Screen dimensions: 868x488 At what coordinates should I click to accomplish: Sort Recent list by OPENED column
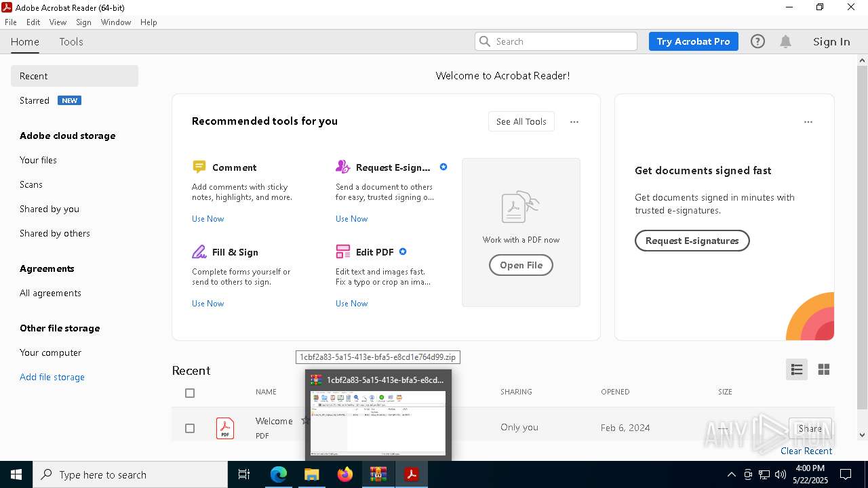pos(615,392)
